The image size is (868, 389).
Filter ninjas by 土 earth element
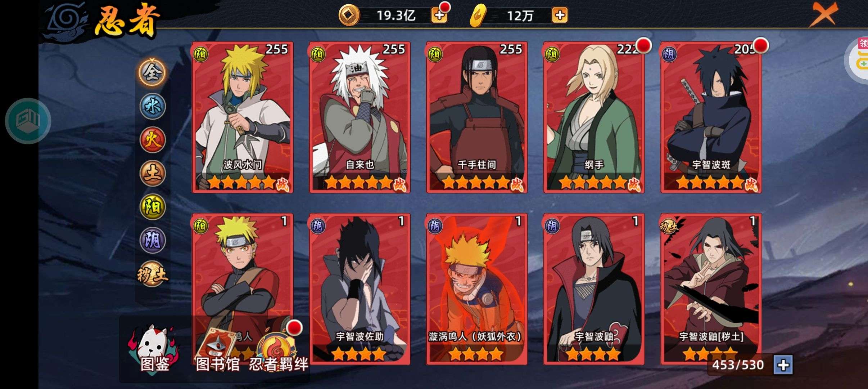(153, 173)
